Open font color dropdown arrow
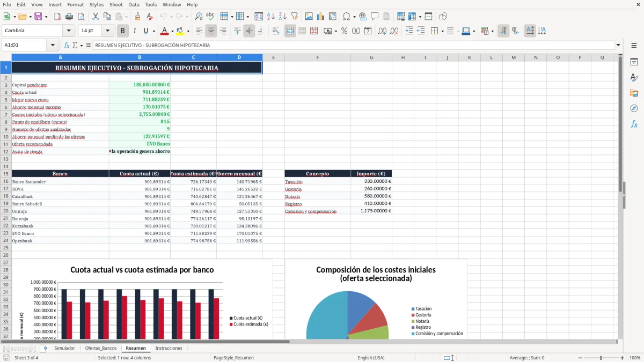 [172, 31]
